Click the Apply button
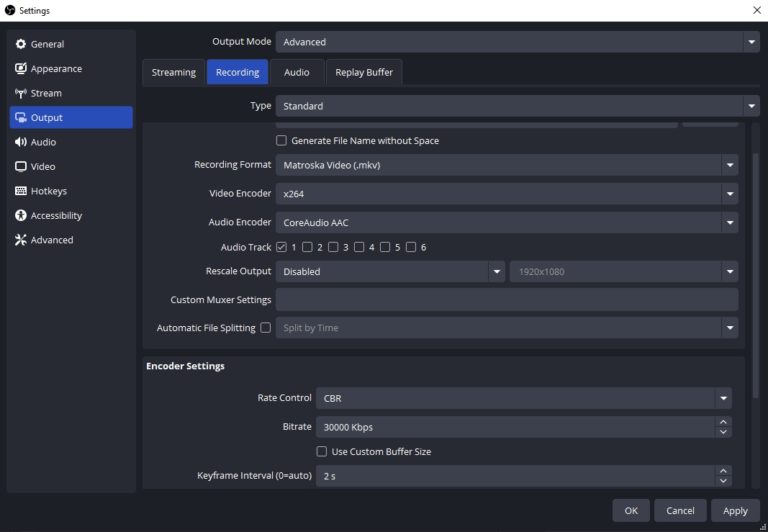This screenshot has height=532, width=768. [x=735, y=510]
